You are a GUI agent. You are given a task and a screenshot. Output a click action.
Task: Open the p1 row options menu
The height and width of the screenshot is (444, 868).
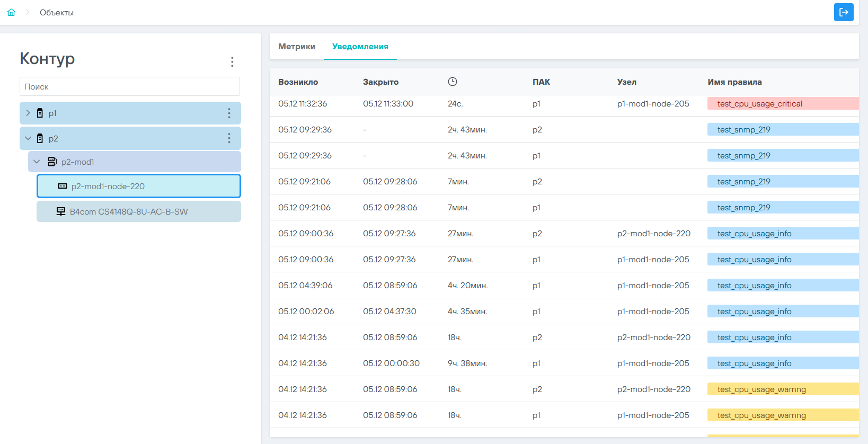[x=229, y=113]
